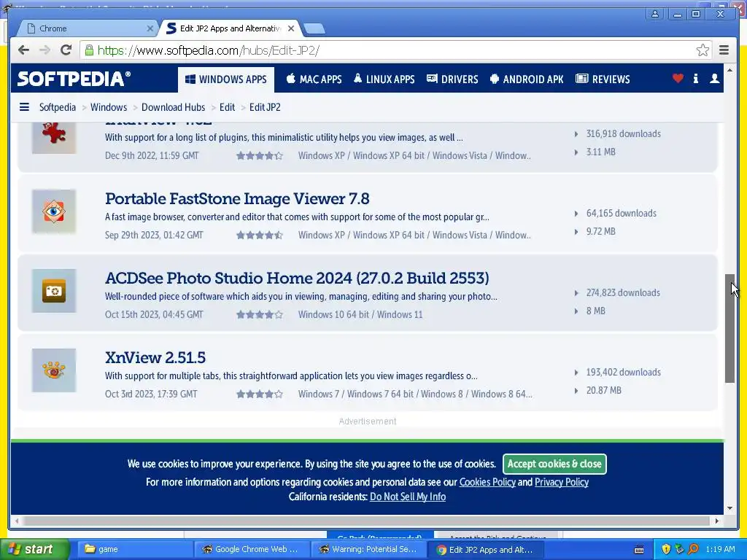The width and height of the screenshot is (747, 560).
Task: Click the Edit breadcrumb link
Action: pos(228,107)
